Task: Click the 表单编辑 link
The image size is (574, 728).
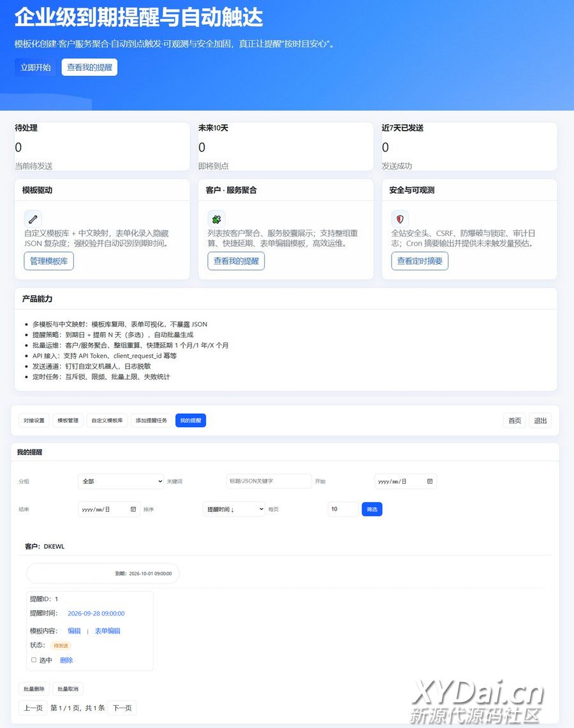Action: click(107, 631)
